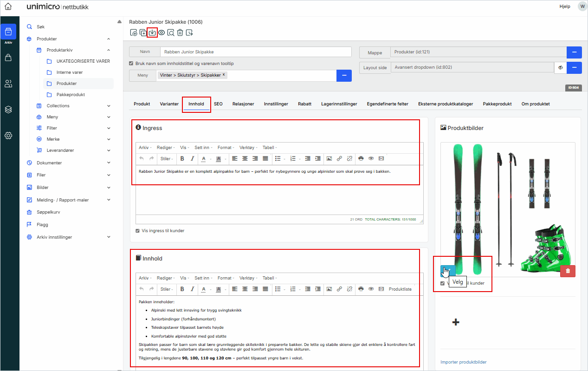Screen dimensions: 588x371
Task: Expand the Dokumenter section in sidebar
Action: coord(109,163)
